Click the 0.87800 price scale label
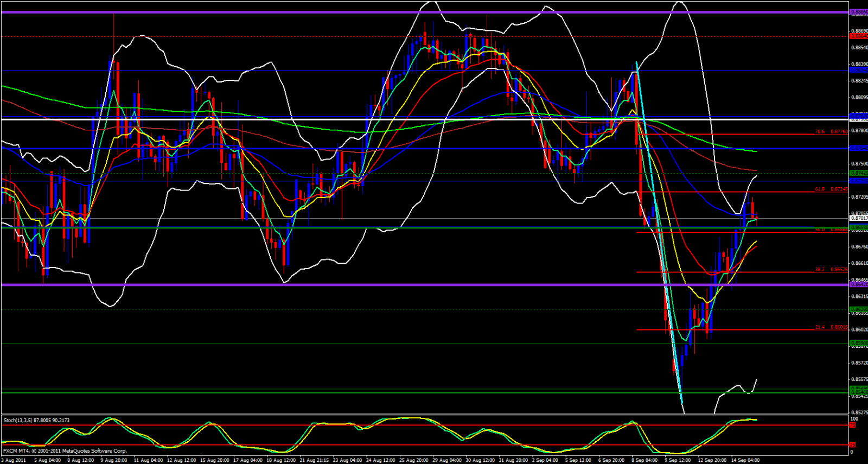868x464 pixels. click(858, 130)
